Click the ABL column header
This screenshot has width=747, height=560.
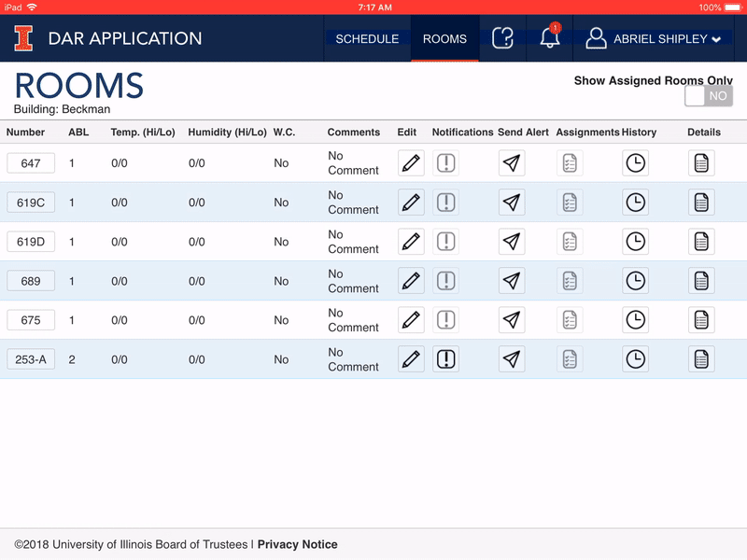[78, 132]
